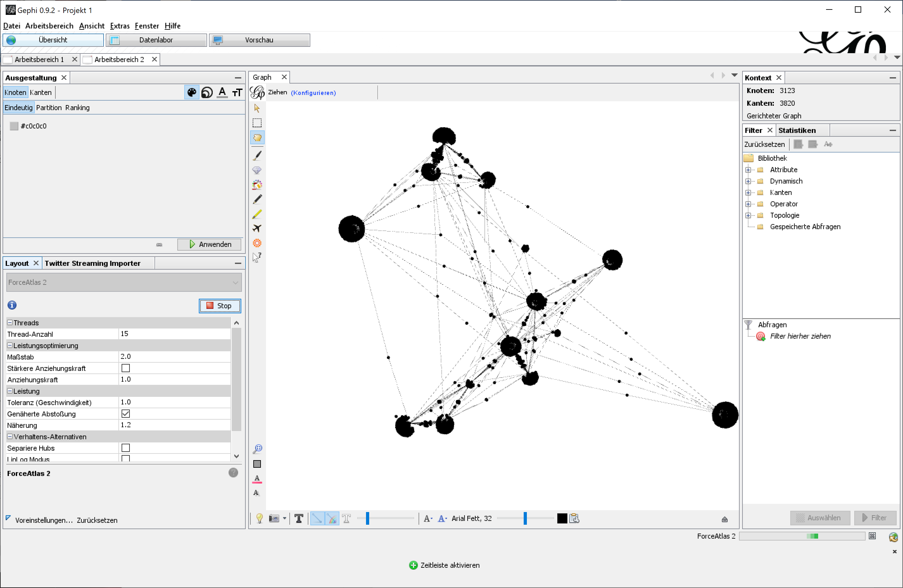The width and height of the screenshot is (903, 588).
Task: Uncheck Genäherte Abstoßung option
Action: point(126,414)
